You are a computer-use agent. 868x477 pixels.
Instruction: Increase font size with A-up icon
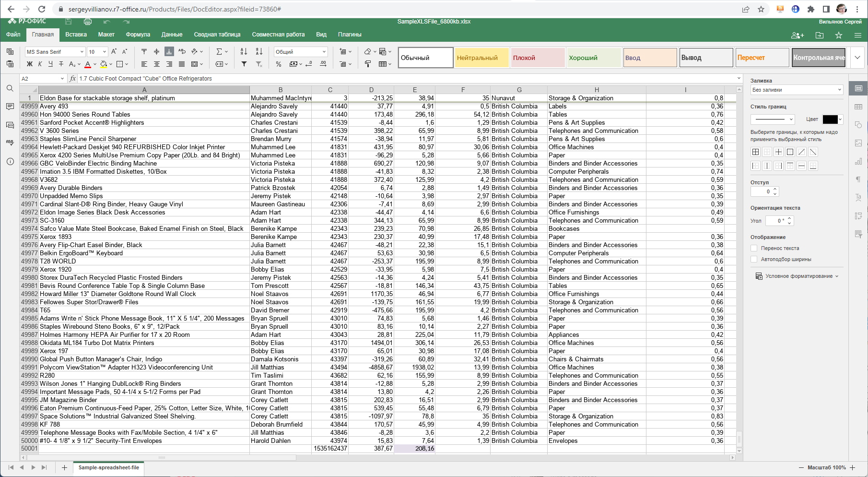point(114,51)
